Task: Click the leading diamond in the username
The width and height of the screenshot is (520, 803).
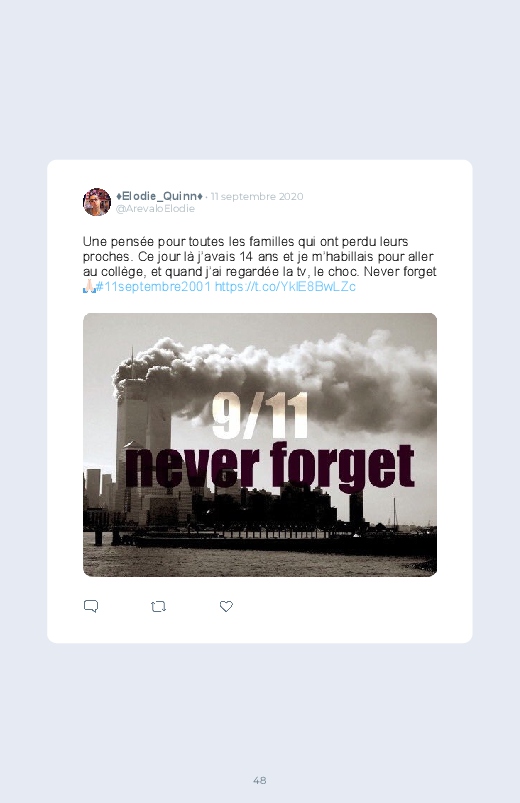Action: tap(118, 196)
